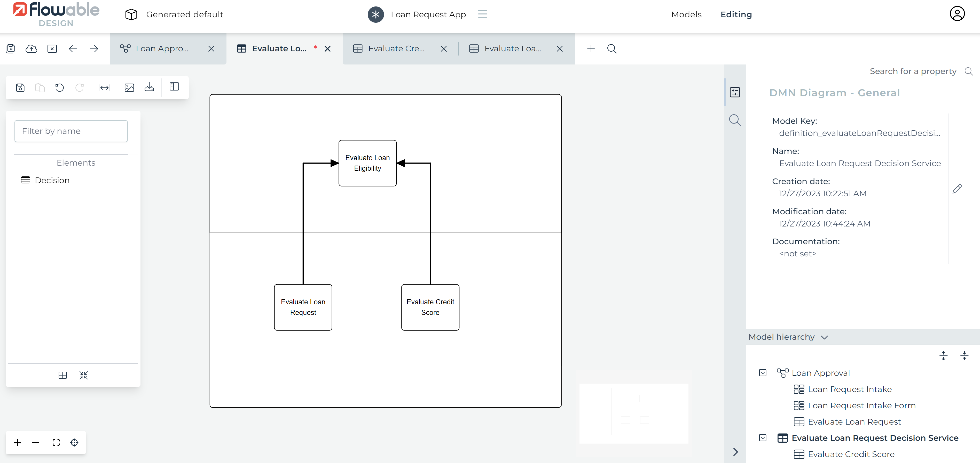The width and height of the screenshot is (980, 463).
Task: Toggle the palette panel layout icon
Action: click(x=174, y=87)
